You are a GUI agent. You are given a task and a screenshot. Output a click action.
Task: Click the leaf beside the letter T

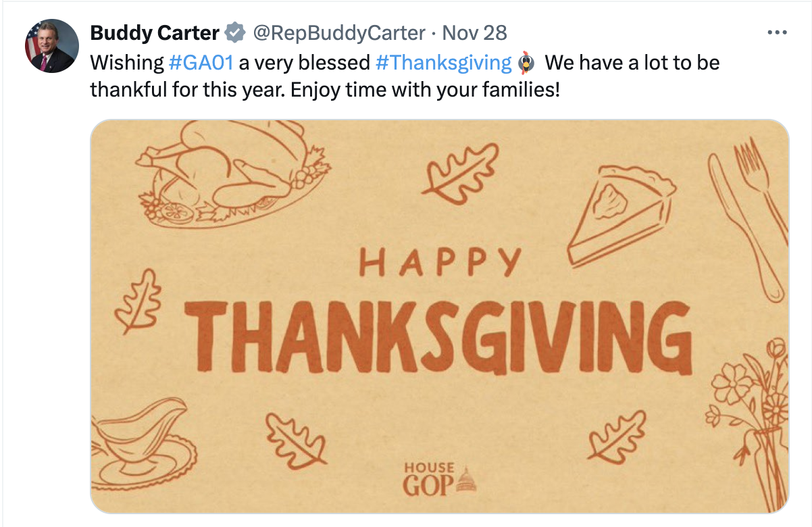pyautogui.click(x=138, y=303)
